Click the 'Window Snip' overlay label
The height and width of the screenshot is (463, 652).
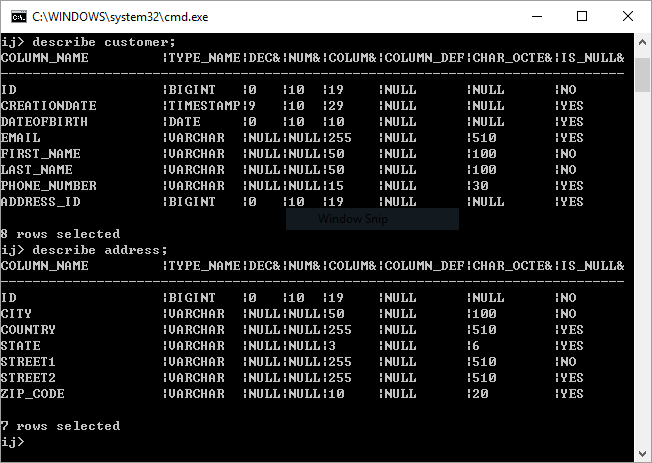point(353,219)
